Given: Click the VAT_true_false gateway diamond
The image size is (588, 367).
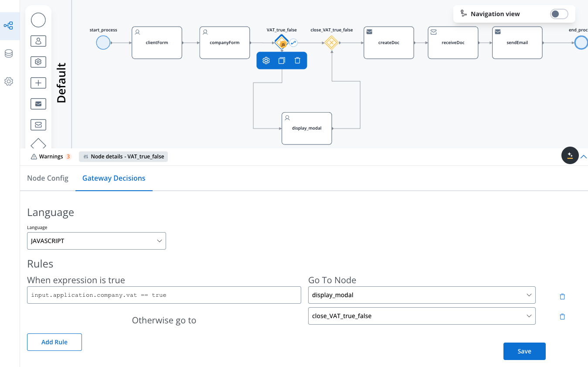Looking at the screenshot, I should (282, 43).
